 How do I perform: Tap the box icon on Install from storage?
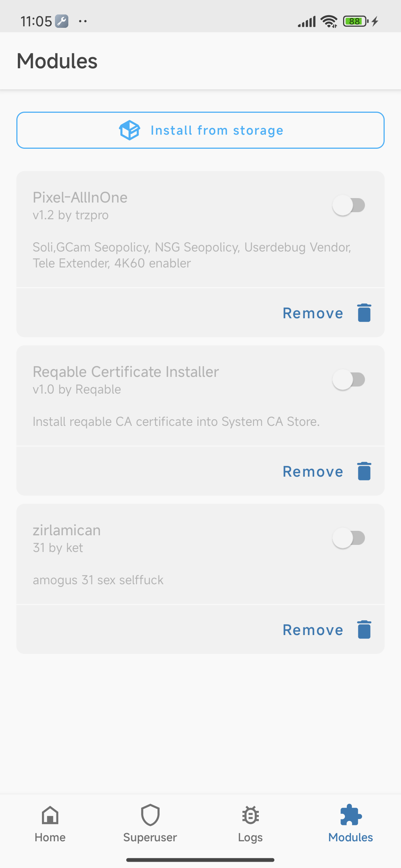click(130, 130)
